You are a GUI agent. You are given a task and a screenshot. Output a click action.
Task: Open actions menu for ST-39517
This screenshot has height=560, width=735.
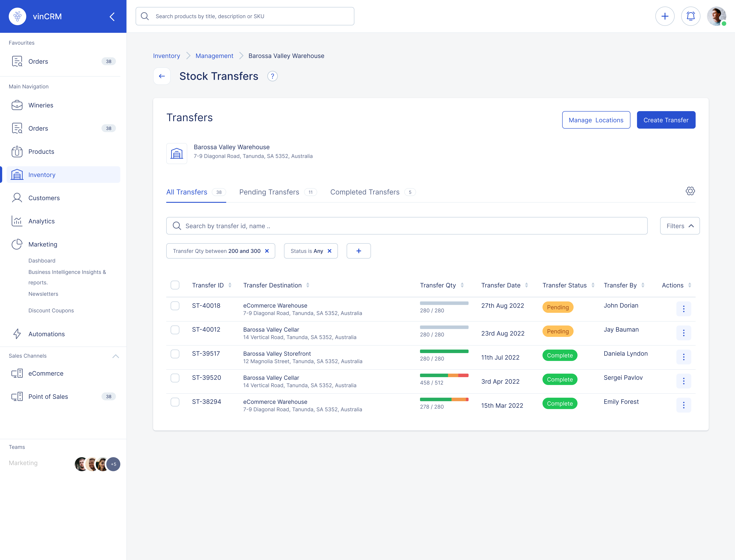(x=683, y=357)
